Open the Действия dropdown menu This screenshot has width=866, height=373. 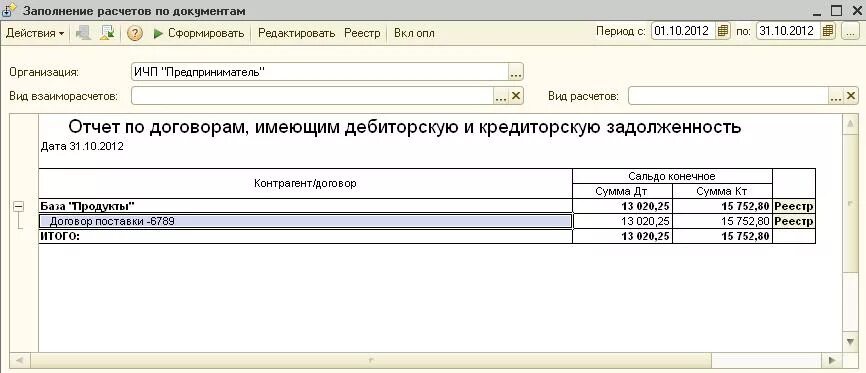tap(35, 33)
